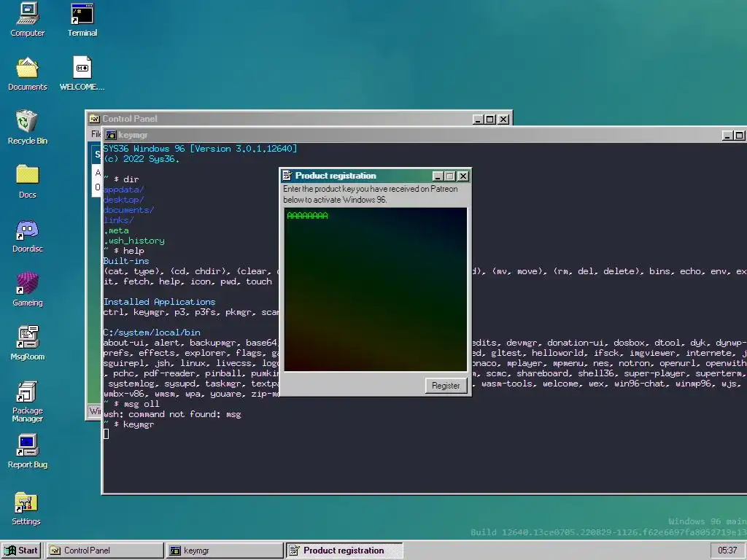Maximize the Control Panel window
Image resolution: width=747 pixels, height=560 pixels.
pyautogui.click(x=490, y=119)
